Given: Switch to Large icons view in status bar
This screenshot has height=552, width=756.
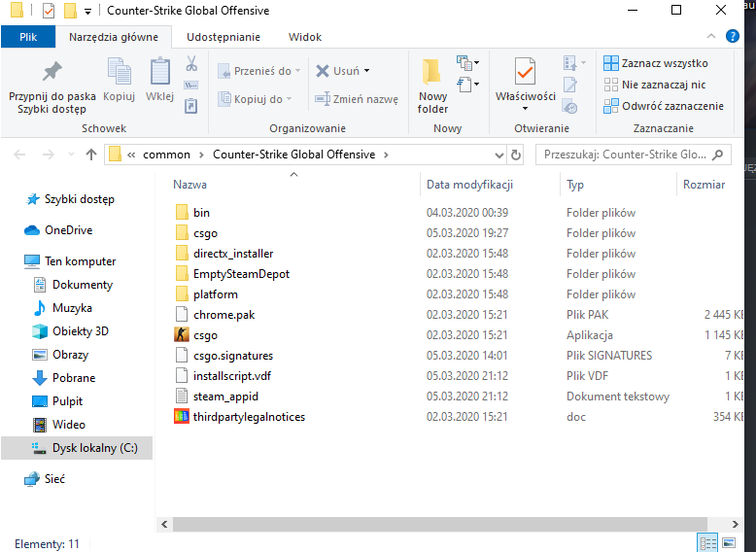Looking at the screenshot, I should 729,543.
